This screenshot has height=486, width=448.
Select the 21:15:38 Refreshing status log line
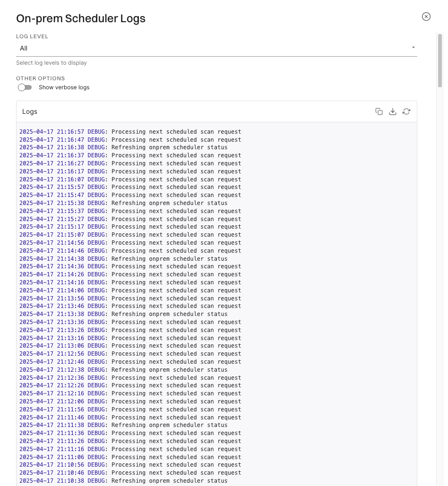pyautogui.click(x=123, y=203)
